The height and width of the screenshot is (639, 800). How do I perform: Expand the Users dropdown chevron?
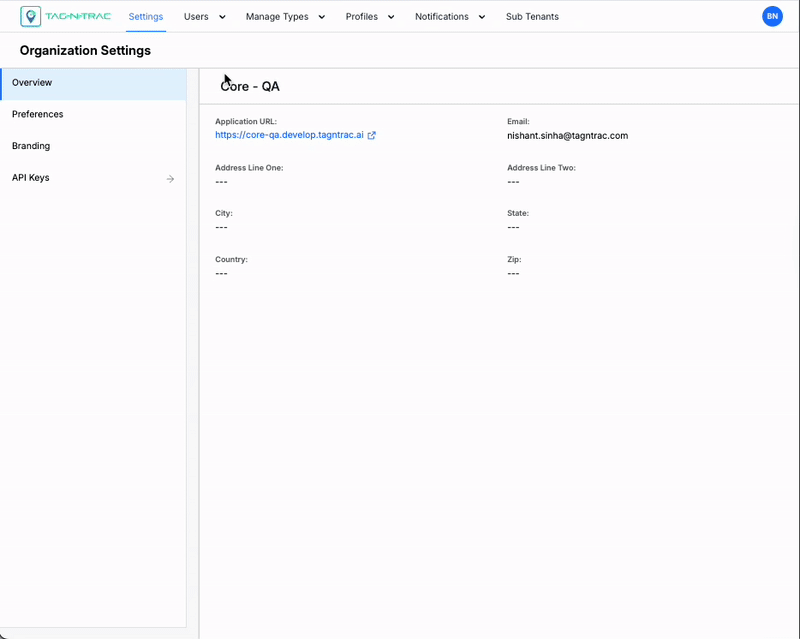(x=222, y=17)
